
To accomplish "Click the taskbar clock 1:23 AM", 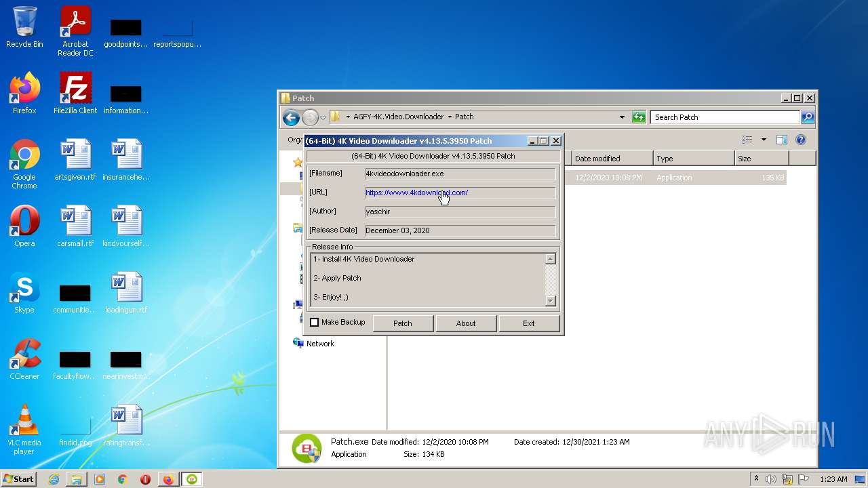I will (833, 479).
